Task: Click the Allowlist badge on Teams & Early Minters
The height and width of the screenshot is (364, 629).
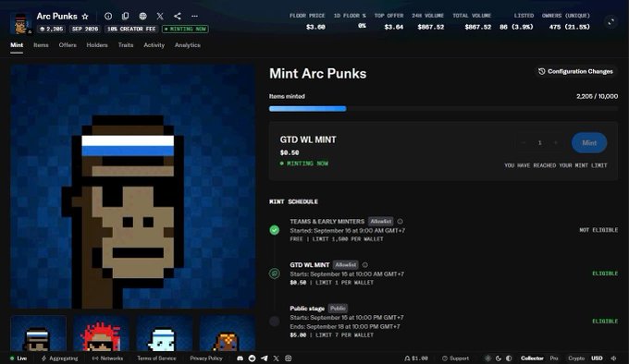Action: [380, 222]
